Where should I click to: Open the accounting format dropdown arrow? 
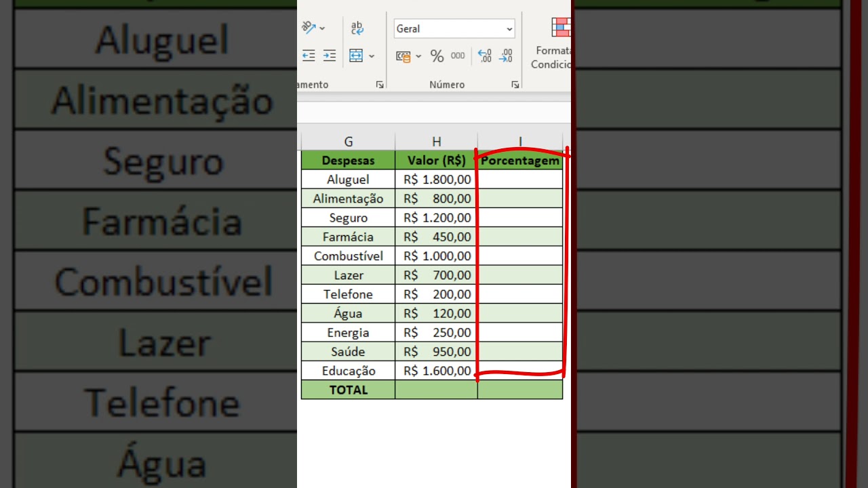point(418,57)
